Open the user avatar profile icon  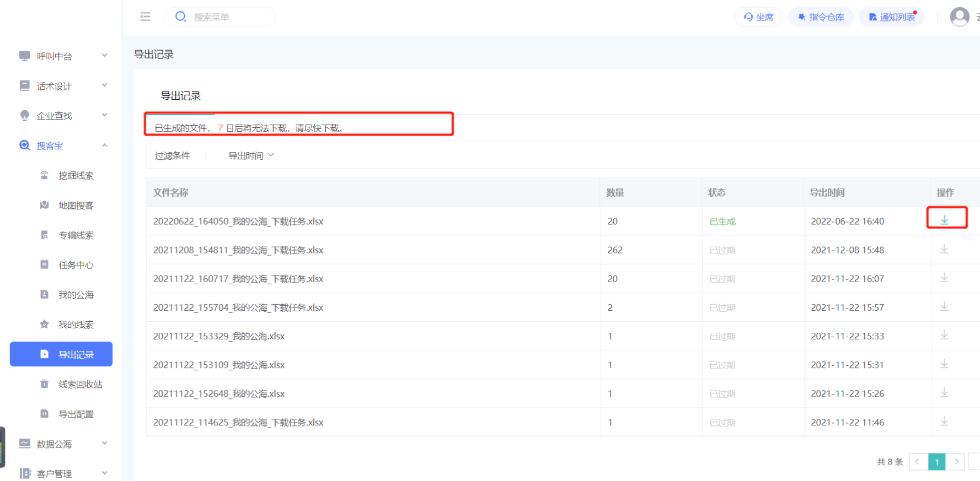pos(959,17)
